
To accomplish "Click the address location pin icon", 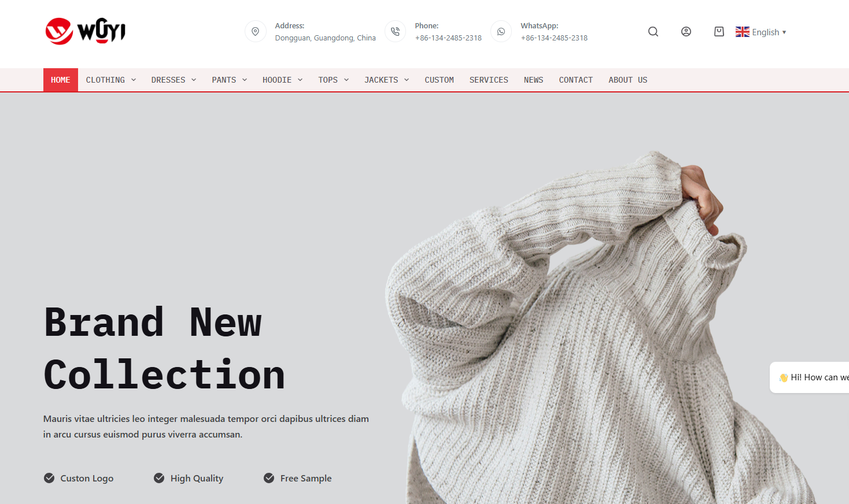I will point(256,32).
